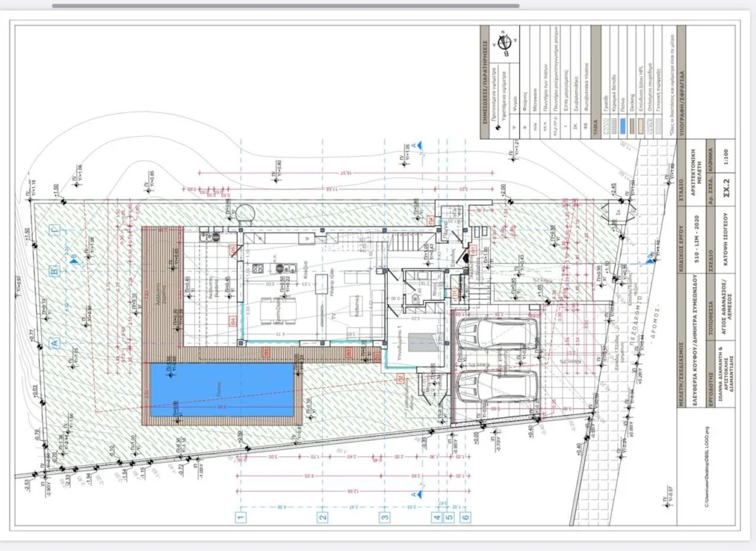Select grid axis marker 1
Image resolution: width=756 pixels, height=551 pixels.
(x=241, y=518)
